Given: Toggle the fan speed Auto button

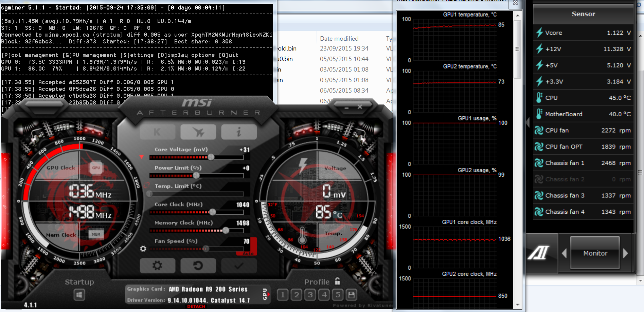Looking at the screenshot, I should pos(248,253).
